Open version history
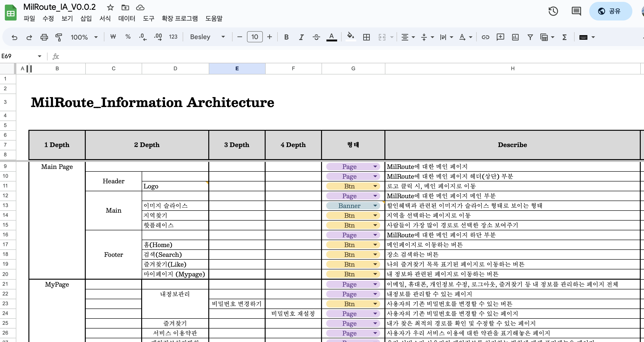The width and height of the screenshot is (644, 342). (x=553, y=11)
